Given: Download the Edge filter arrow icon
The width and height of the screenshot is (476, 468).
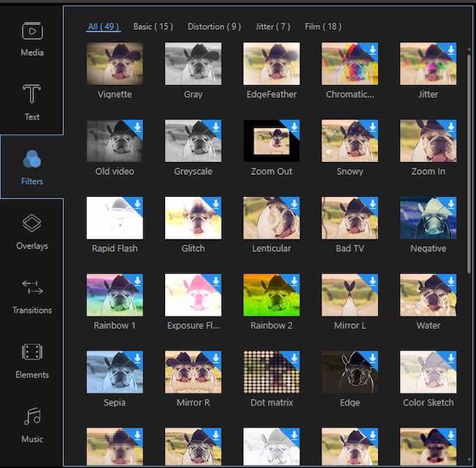Looking at the screenshot, I should (372, 358).
